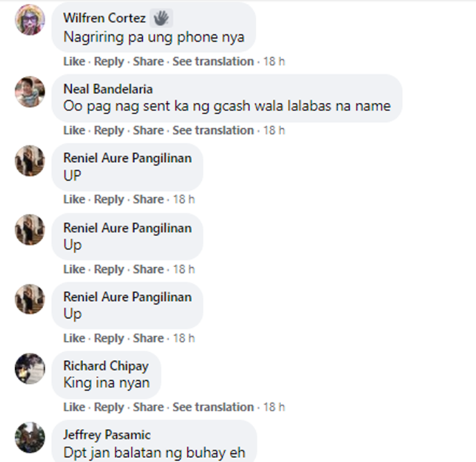This screenshot has height=462, width=476.
Task: Click avatar next to the uppercase 'UP' comment
Action: (30, 161)
